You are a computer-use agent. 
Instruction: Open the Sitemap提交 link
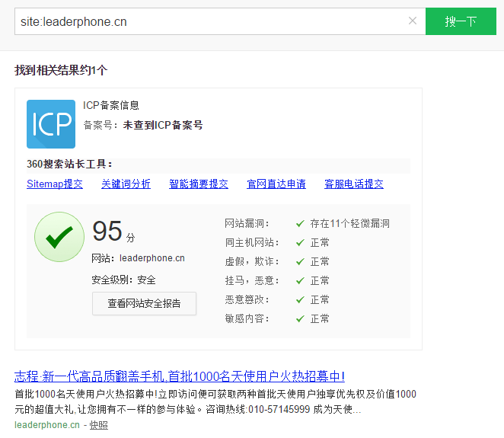(x=55, y=184)
